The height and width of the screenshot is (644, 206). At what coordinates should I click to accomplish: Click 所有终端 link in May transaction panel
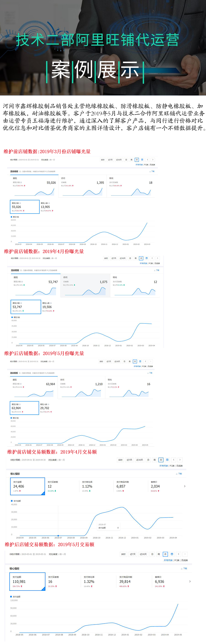pyautogui.click(x=168, y=560)
